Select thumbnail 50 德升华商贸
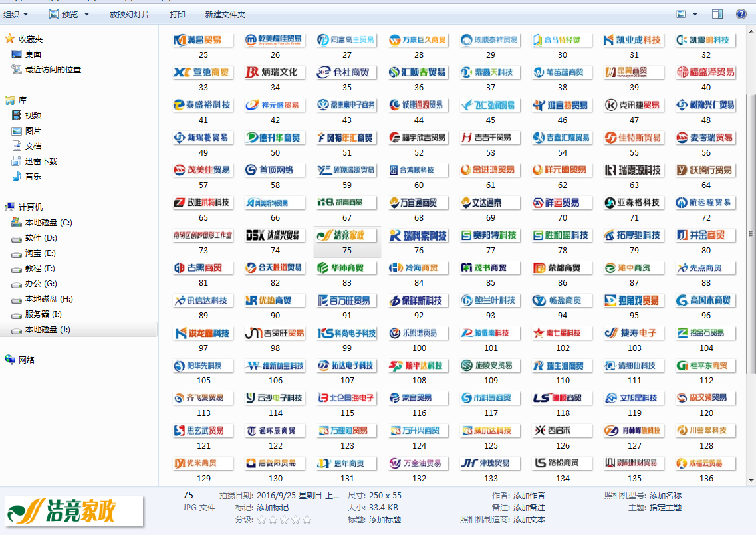Screen dimensions: 756x535 coord(275,138)
